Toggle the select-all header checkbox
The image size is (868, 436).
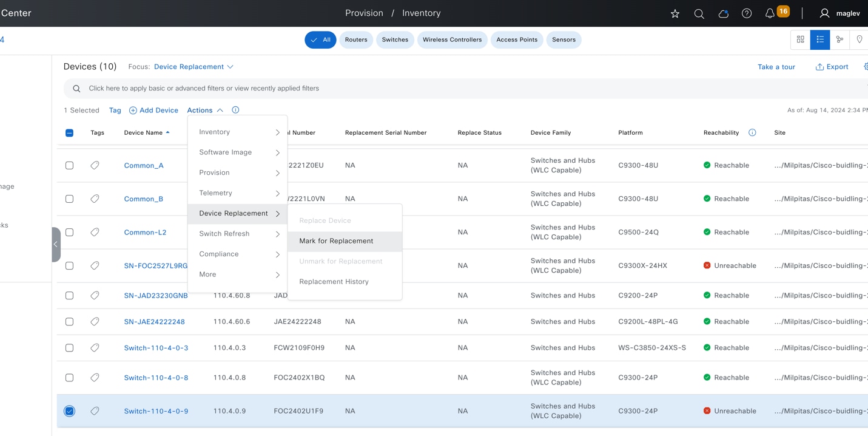[70, 132]
